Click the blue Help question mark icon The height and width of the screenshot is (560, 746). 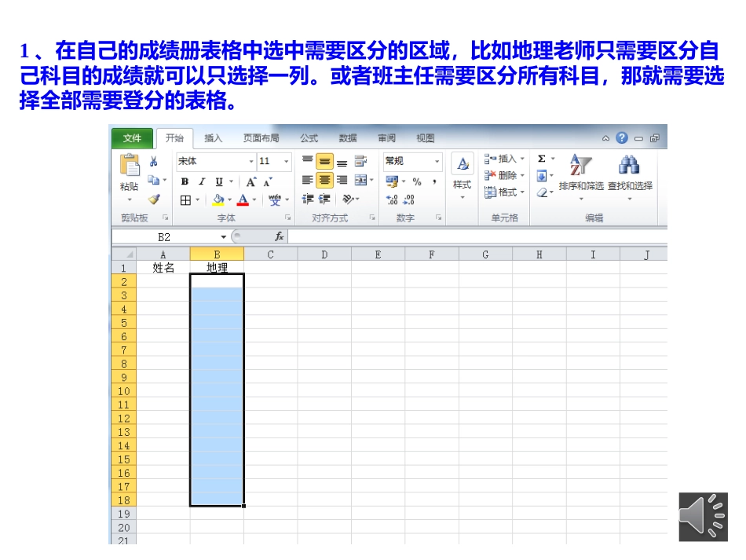click(621, 138)
